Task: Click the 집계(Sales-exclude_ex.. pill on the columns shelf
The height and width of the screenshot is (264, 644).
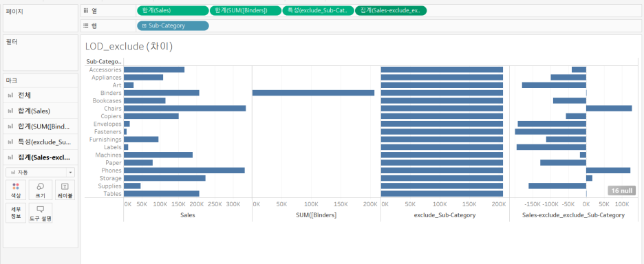Action: tap(391, 10)
